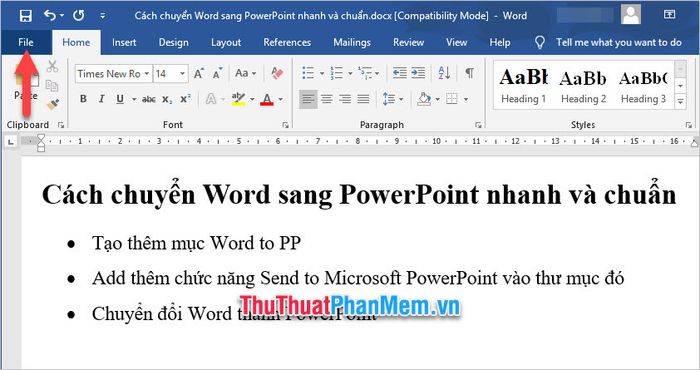Apply Heading 3 style
This screenshot has width=700, height=370.
pyautogui.click(x=643, y=86)
